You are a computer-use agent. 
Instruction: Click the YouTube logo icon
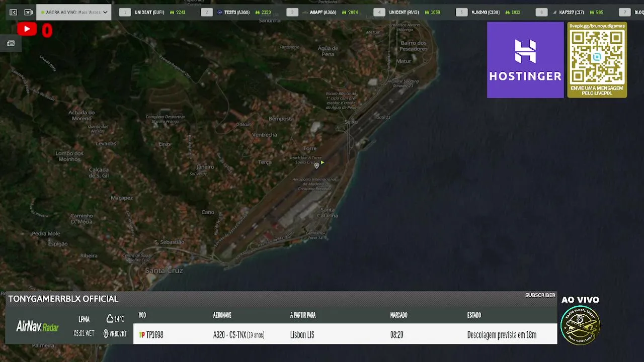tap(27, 30)
